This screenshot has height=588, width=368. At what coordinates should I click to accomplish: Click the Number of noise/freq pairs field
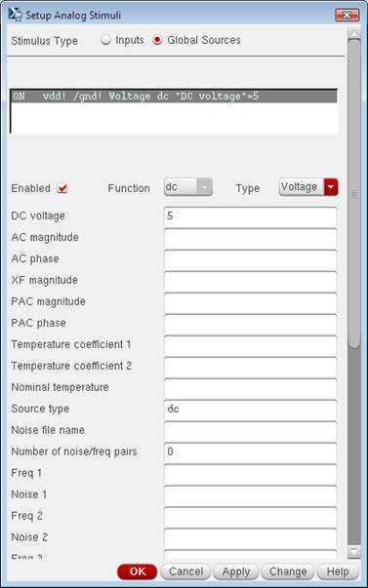[250, 451]
